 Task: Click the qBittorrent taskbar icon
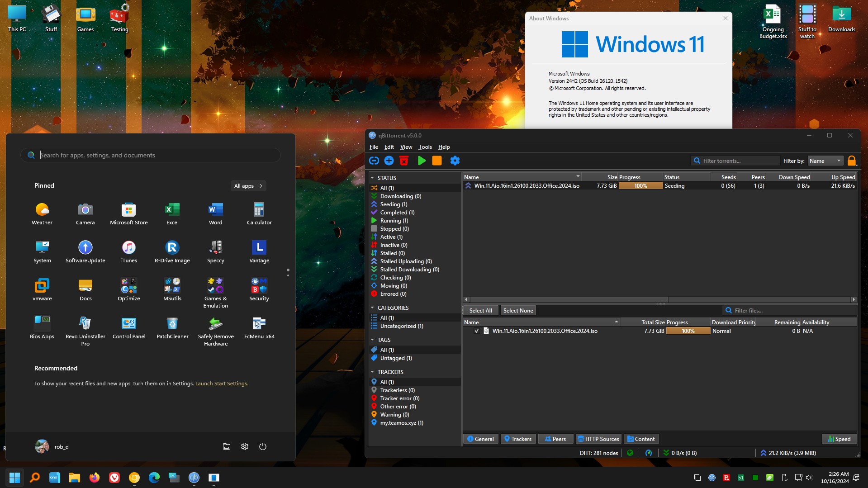click(194, 478)
